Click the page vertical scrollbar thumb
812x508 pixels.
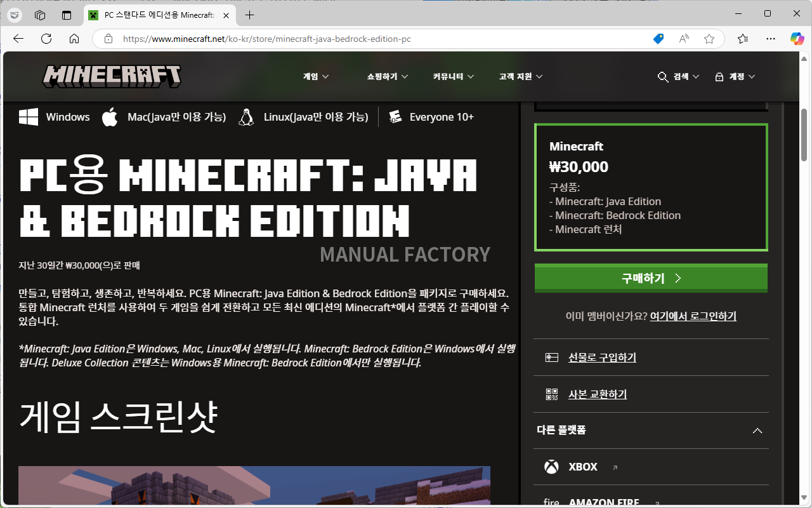tap(804, 134)
